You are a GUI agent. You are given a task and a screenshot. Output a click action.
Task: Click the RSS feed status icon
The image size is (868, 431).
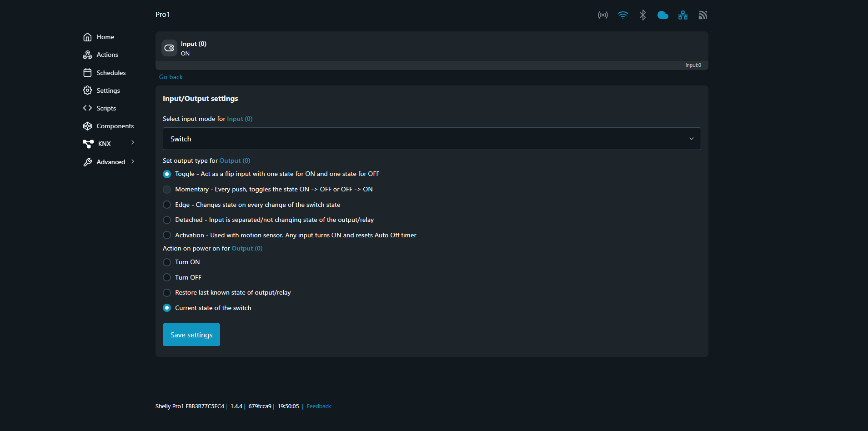point(702,15)
